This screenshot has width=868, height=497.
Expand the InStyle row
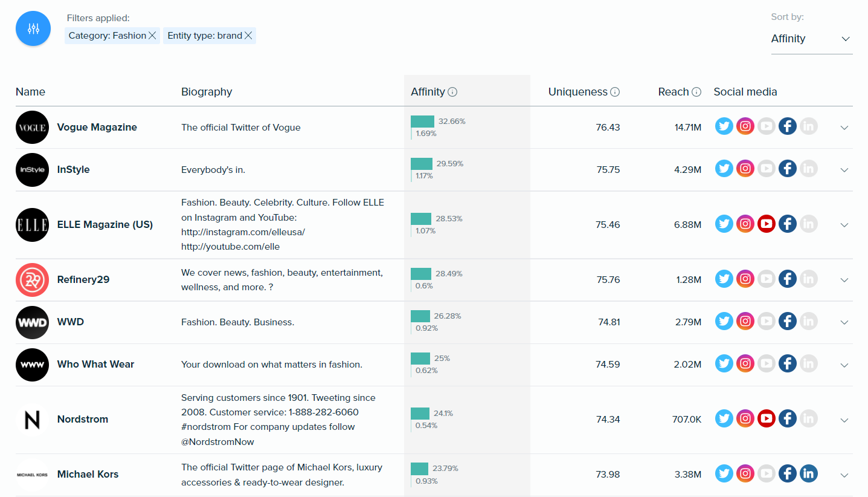[x=844, y=170]
